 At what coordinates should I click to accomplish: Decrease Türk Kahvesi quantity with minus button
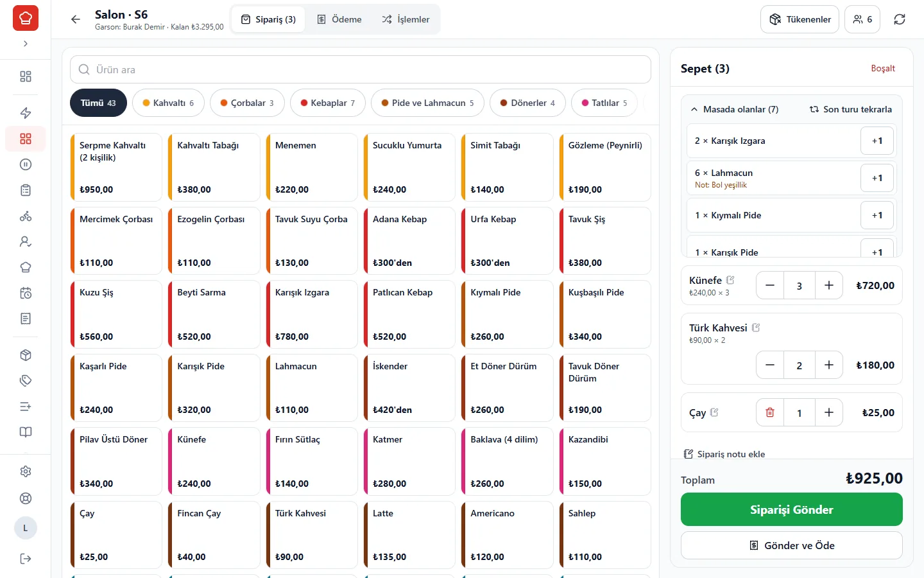[770, 365]
